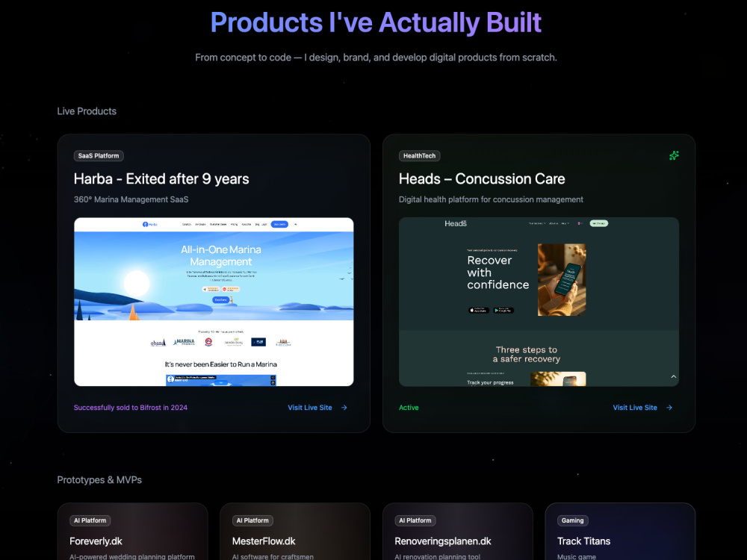Click the blue demo button in Harba preview header

click(x=279, y=224)
